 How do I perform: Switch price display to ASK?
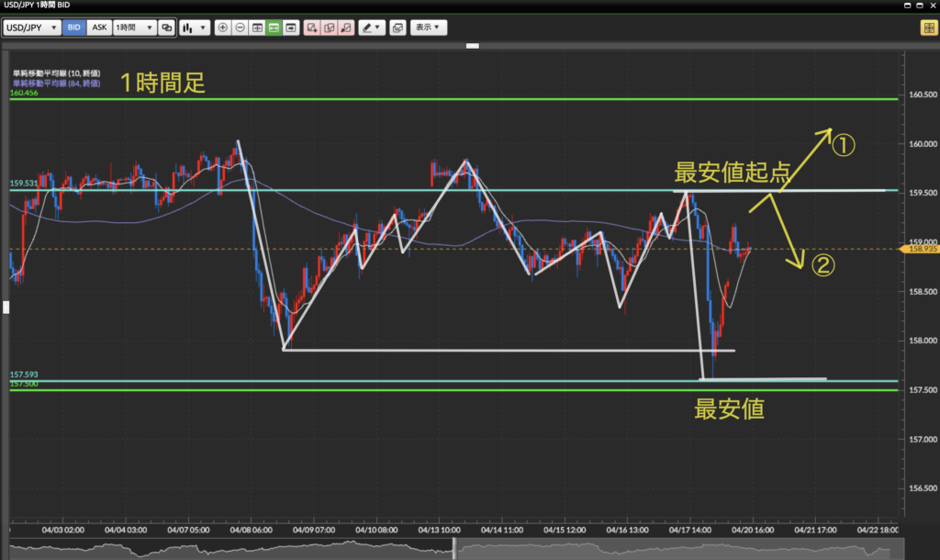pos(99,28)
